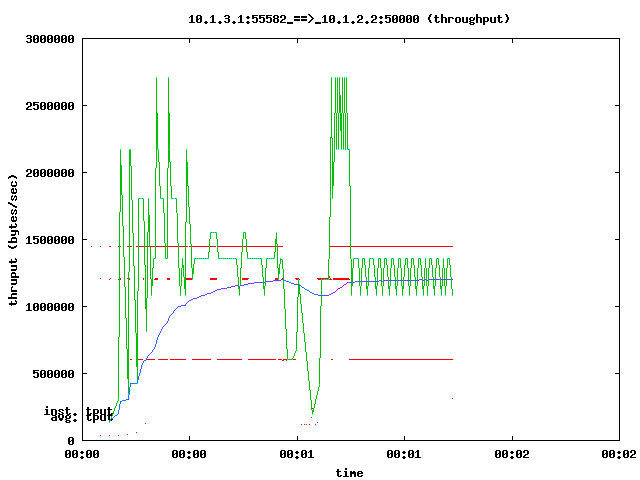Click the rightmost 00:02 time tick label
The height and width of the screenshot is (480, 640).
point(619,454)
